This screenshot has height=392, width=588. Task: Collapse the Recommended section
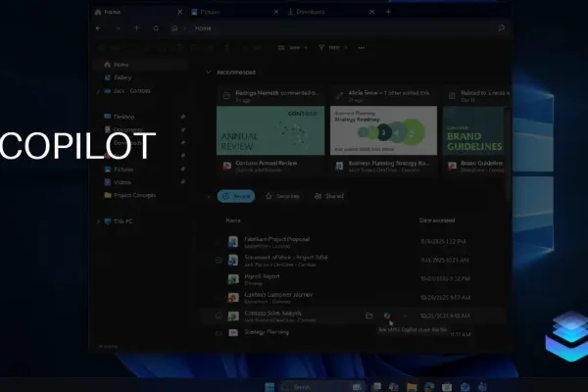pyautogui.click(x=209, y=72)
